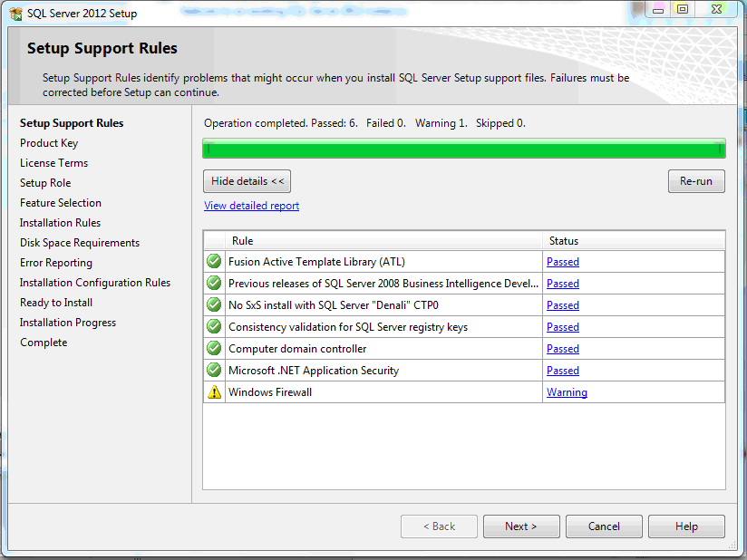Open the Help button

pos(686,526)
